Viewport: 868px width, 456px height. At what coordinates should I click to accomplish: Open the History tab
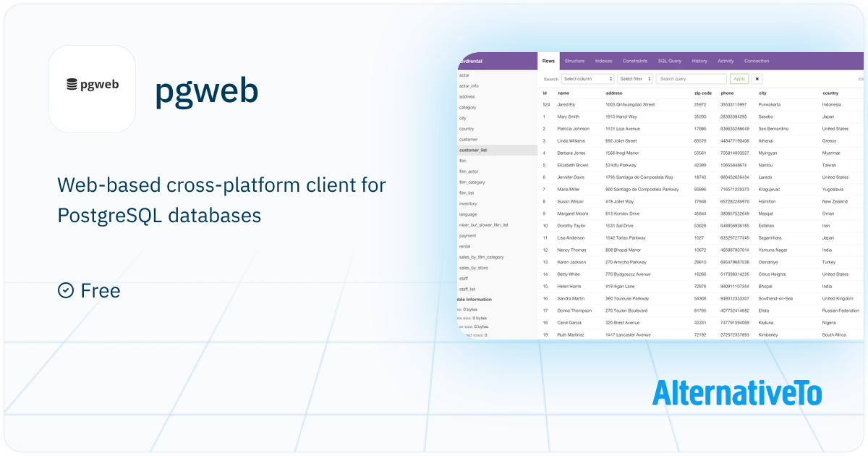point(699,61)
